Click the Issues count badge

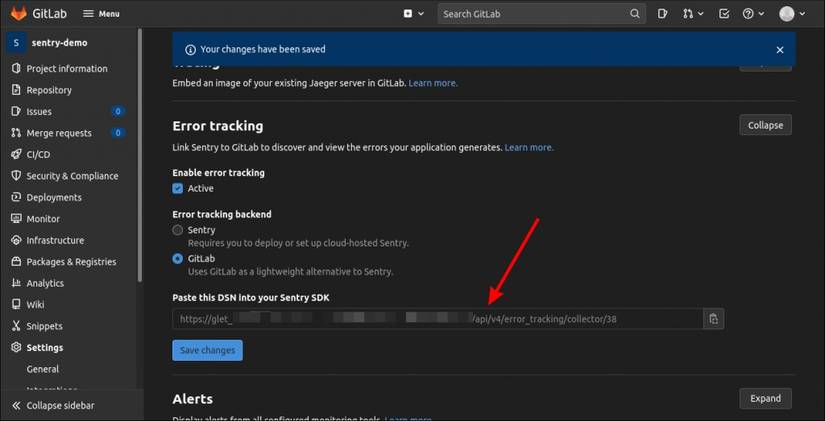[118, 112]
